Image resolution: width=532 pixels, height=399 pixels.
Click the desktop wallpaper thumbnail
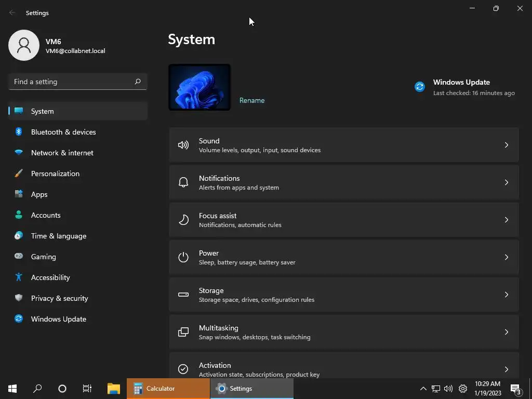(199, 87)
